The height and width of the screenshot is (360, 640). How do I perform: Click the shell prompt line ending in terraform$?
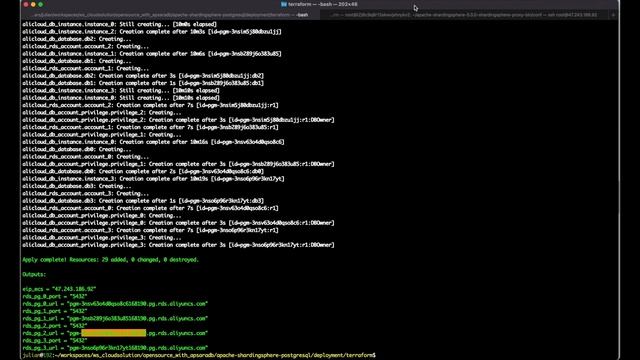point(199,355)
